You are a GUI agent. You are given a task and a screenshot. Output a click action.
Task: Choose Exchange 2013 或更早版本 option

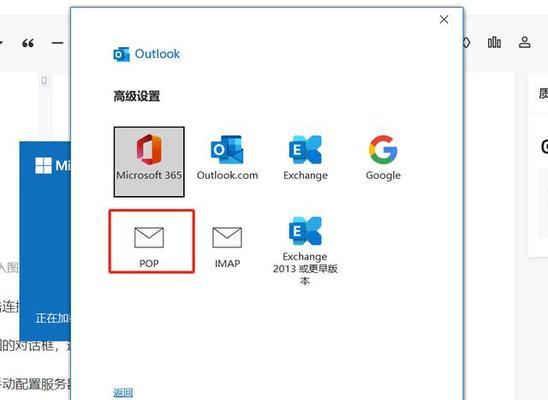305,251
